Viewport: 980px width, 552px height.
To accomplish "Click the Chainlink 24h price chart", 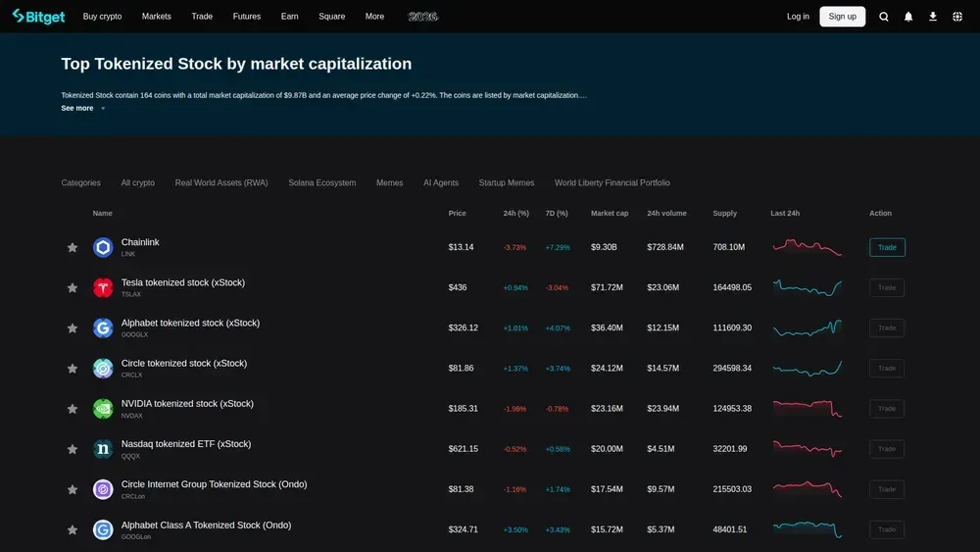I will [x=807, y=247].
